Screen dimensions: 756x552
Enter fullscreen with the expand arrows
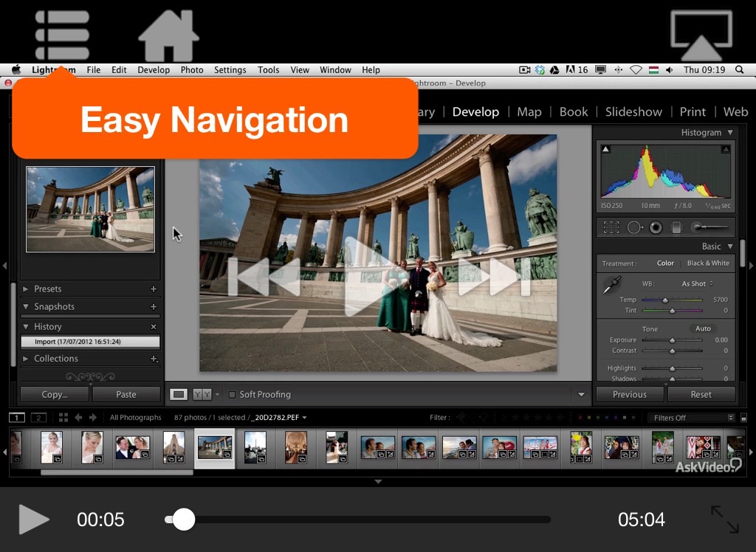tap(724, 520)
